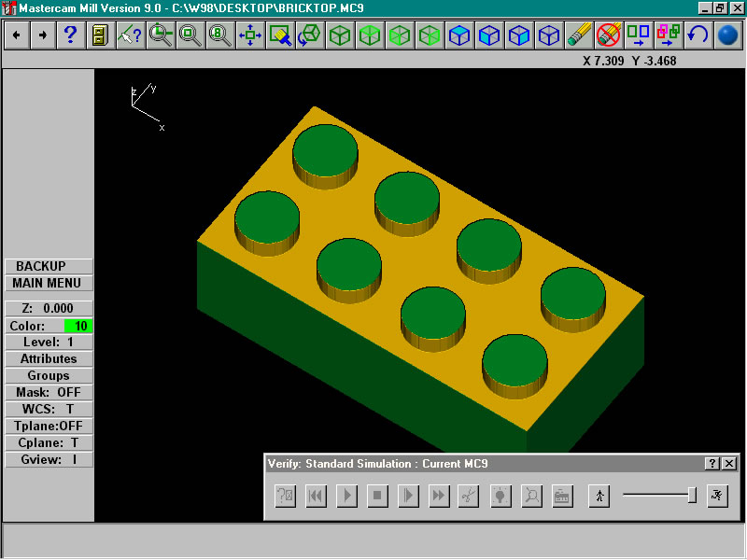Click the lightbulb icon in Verify toolbar
This screenshot has height=560, width=747.
pos(500,496)
